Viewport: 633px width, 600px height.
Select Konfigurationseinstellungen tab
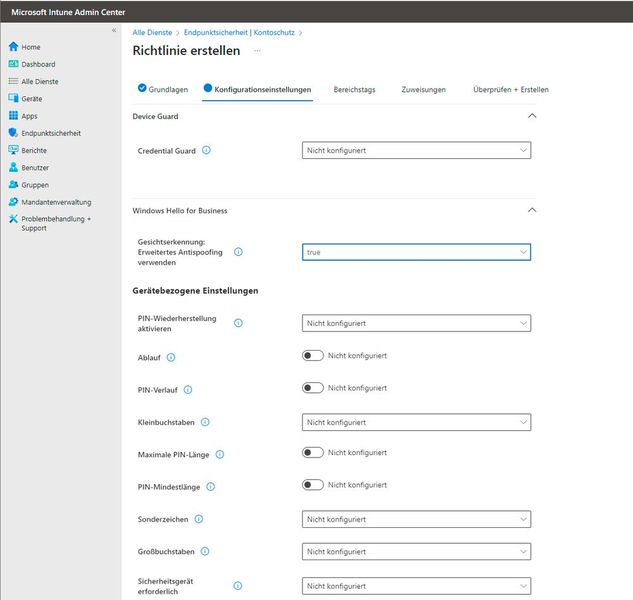tap(258, 89)
